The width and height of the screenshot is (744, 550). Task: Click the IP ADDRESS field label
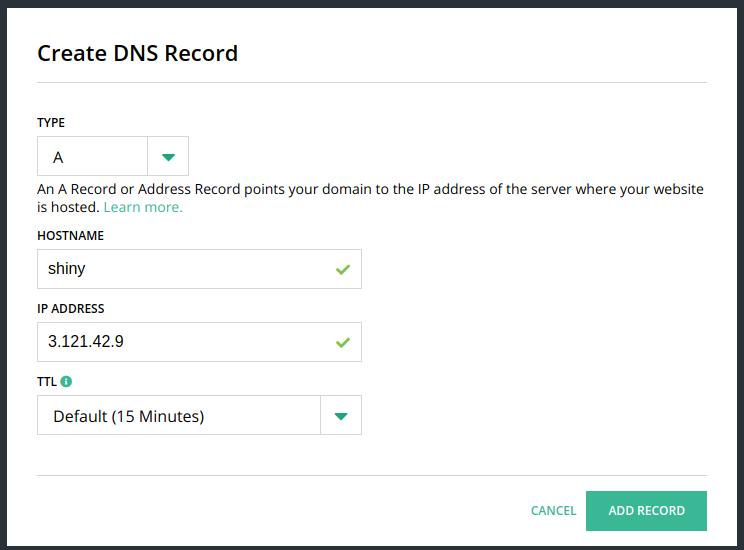[x=71, y=308]
